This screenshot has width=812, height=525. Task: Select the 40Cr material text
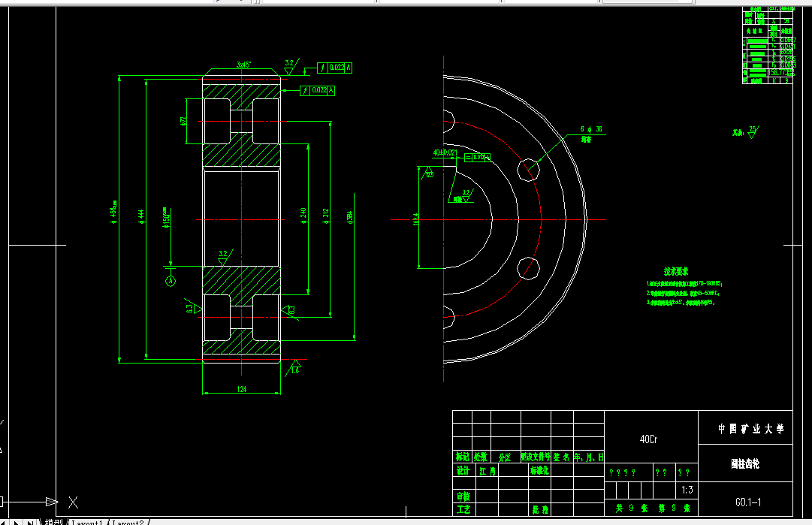(x=648, y=439)
